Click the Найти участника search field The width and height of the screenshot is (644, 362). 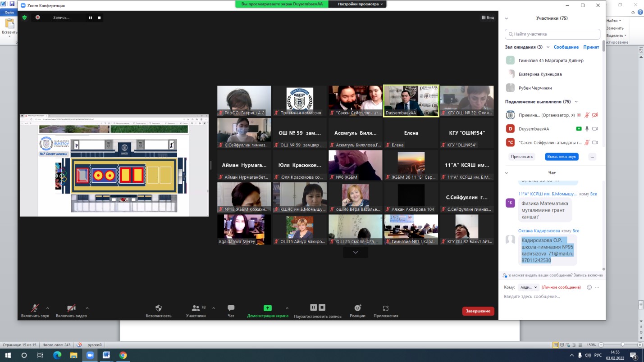click(x=553, y=34)
